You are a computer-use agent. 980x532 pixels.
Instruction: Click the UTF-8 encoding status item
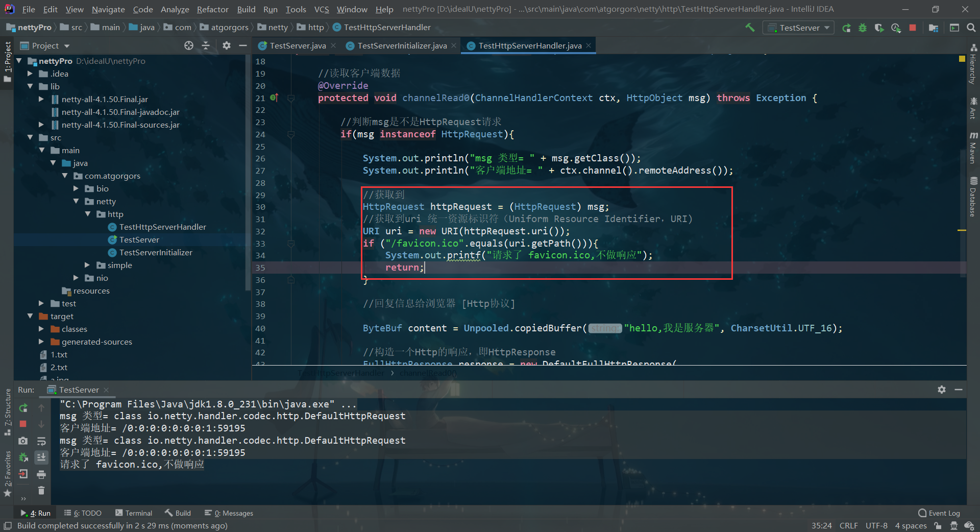click(x=876, y=526)
